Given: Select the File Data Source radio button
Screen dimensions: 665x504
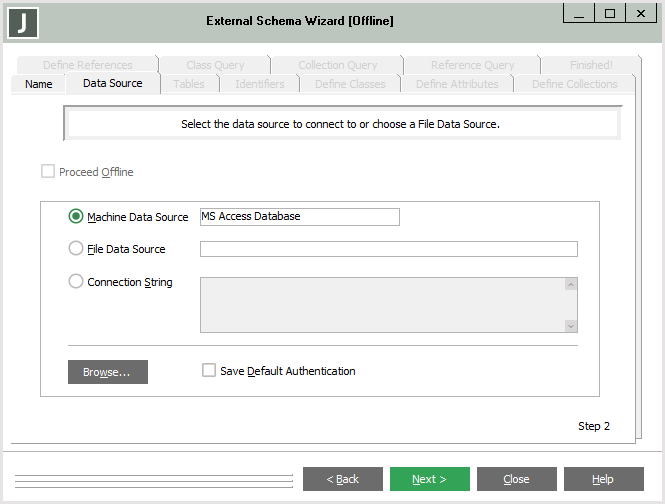Looking at the screenshot, I should (75, 248).
